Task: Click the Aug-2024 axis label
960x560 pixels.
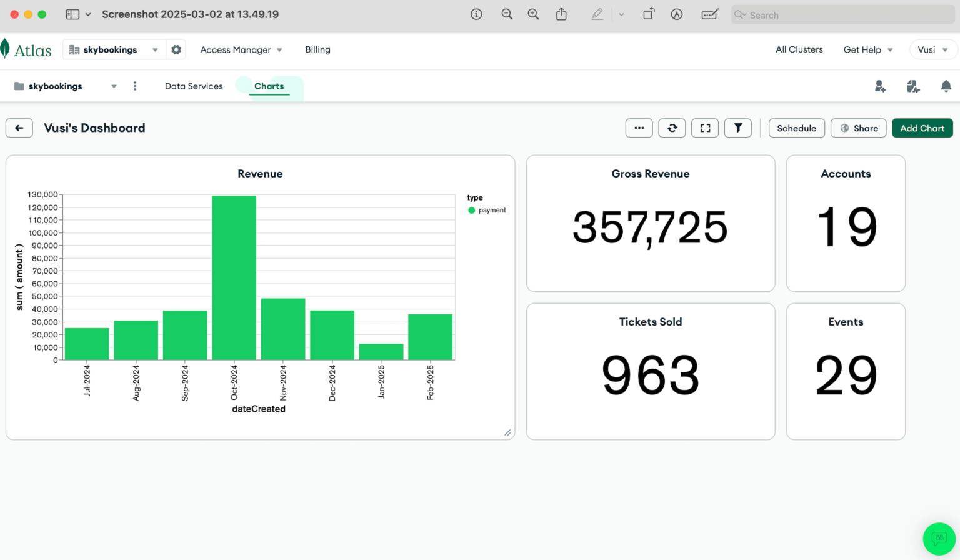Action: tap(136, 383)
